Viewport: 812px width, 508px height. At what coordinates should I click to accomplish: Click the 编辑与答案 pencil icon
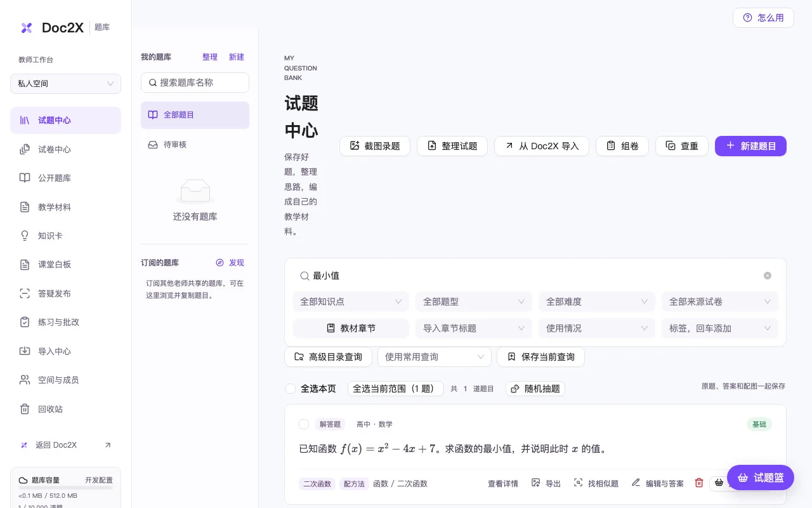click(636, 483)
